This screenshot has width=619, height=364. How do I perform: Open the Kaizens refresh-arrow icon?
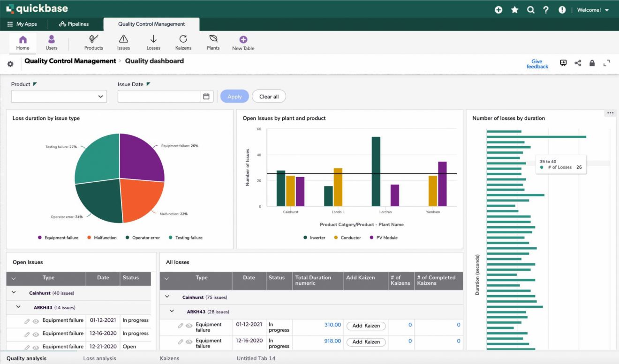183,39
